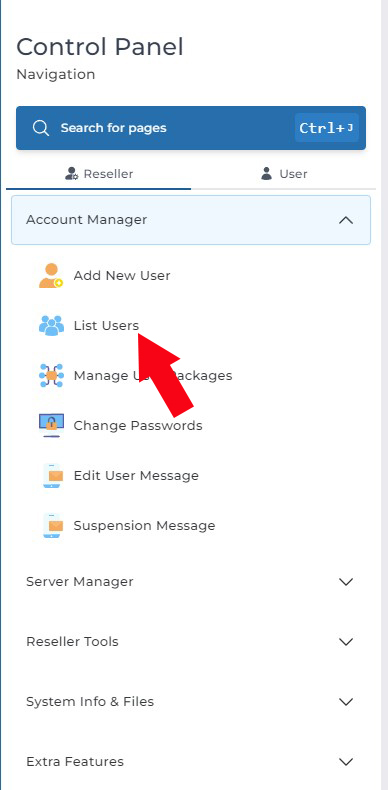Click the magnifying glass search icon
Image resolution: width=388 pixels, height=790 pixels.
coord(41,128)
